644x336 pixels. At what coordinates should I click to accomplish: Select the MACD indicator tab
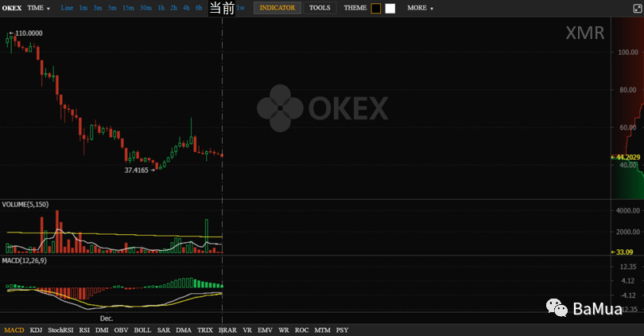click(14, 330)
